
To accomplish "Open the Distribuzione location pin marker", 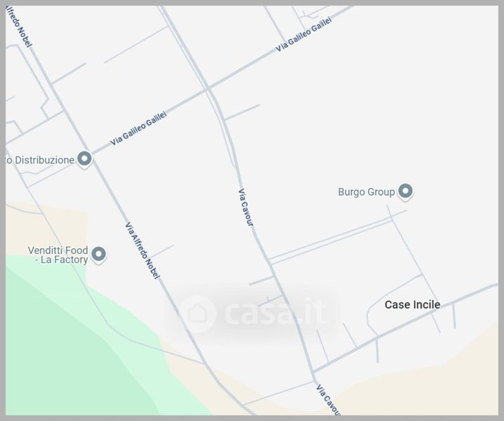I will [x=84, y=159].
